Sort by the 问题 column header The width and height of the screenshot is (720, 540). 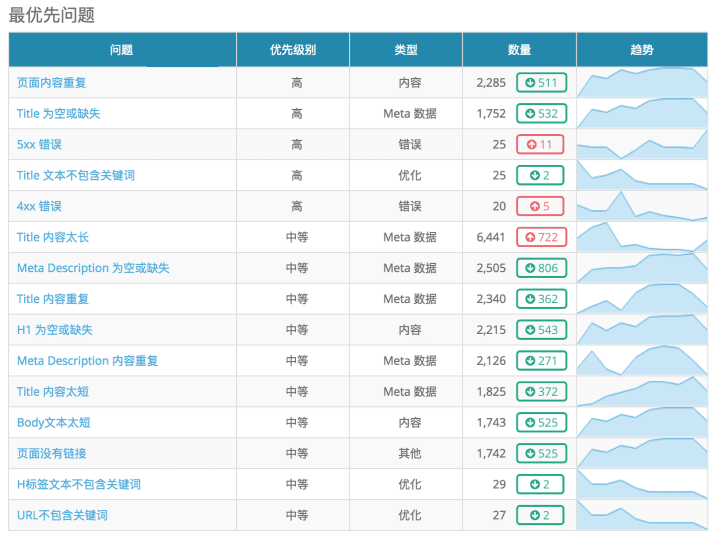(x=122, y=50)
